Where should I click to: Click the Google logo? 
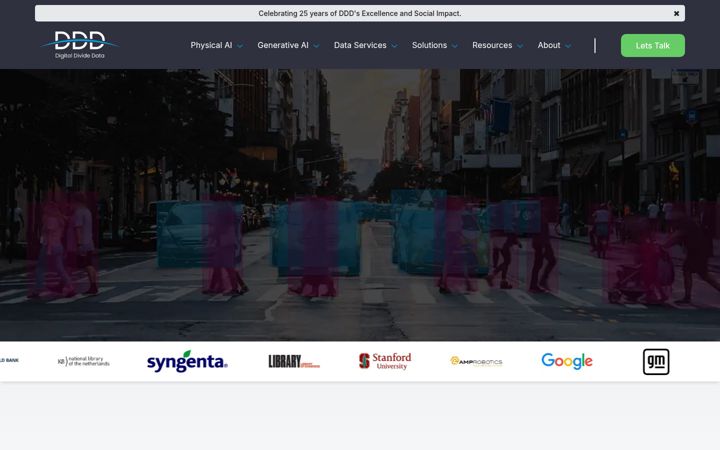tap(567, 361)
